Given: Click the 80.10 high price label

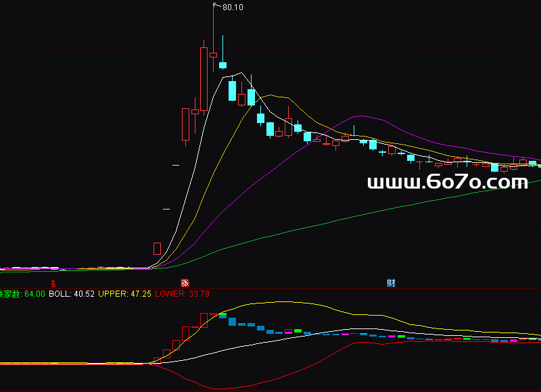Looking at the screenshot, I should tap(233, 7).
